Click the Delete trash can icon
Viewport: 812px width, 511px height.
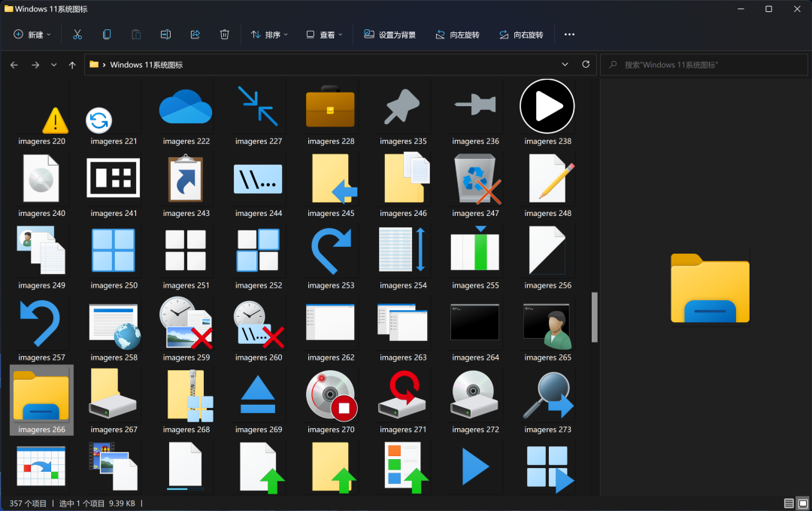pos(224,35)
